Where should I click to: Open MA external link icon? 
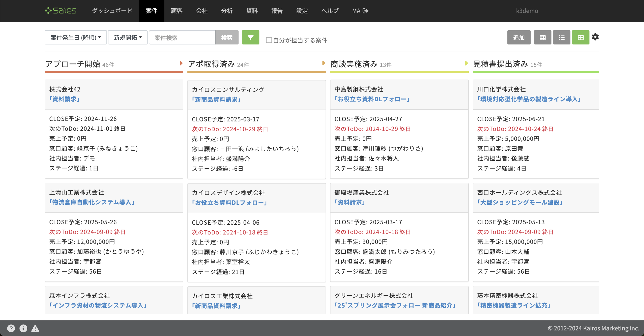[x=366, y=11]
